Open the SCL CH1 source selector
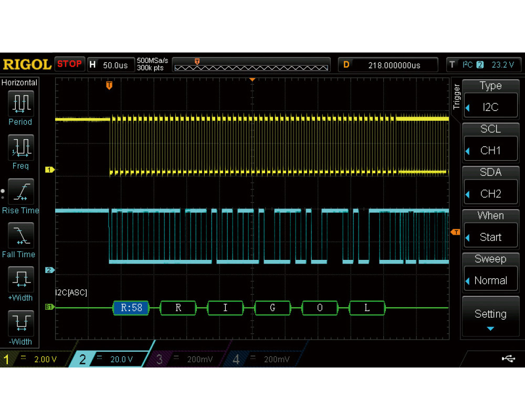Screen dimensions: 525x420 tap(490, 142)
